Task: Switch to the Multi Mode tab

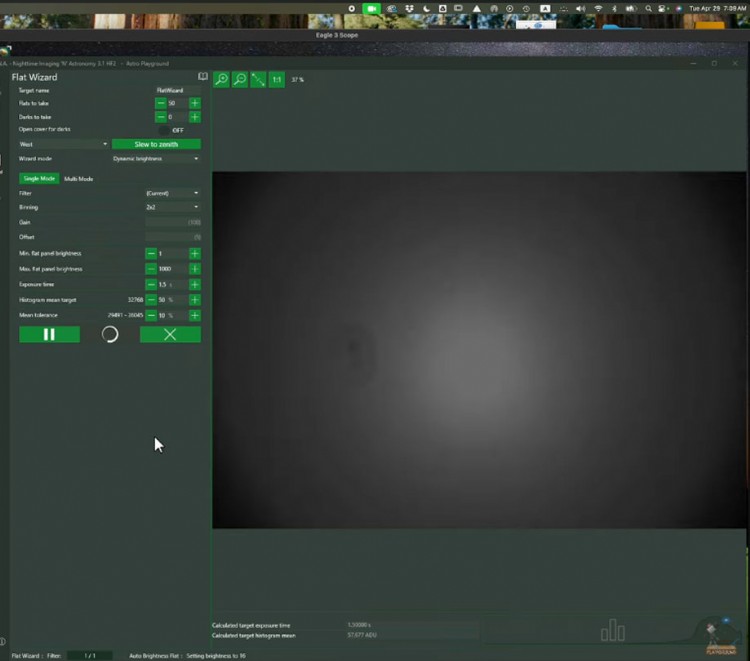Action: click(x=78, y=179)
